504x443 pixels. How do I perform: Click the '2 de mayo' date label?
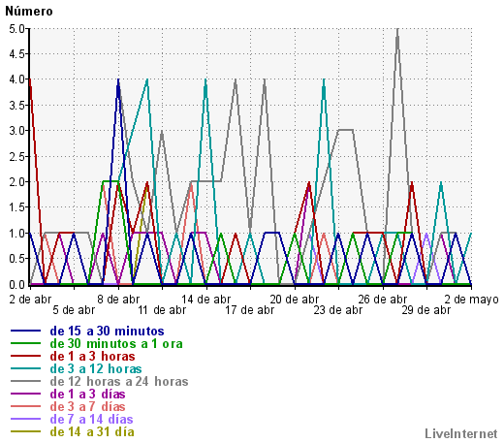(x=471, y=300)
